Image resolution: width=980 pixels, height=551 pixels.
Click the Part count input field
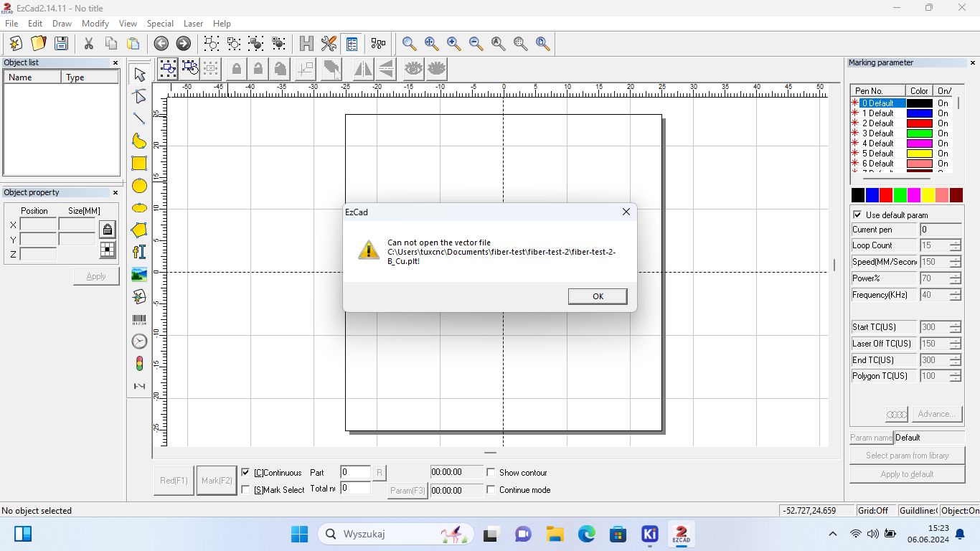(356, 472)
